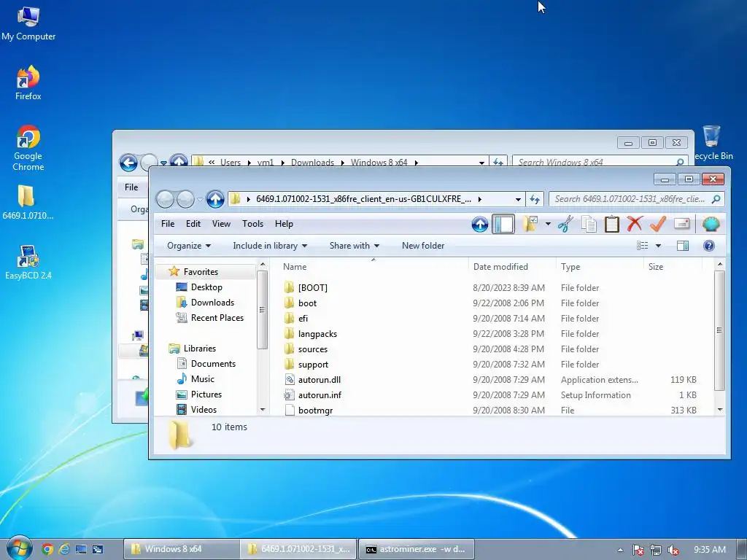
Task: Click the toolbar Up one level icon
Action: pos(480,224)
